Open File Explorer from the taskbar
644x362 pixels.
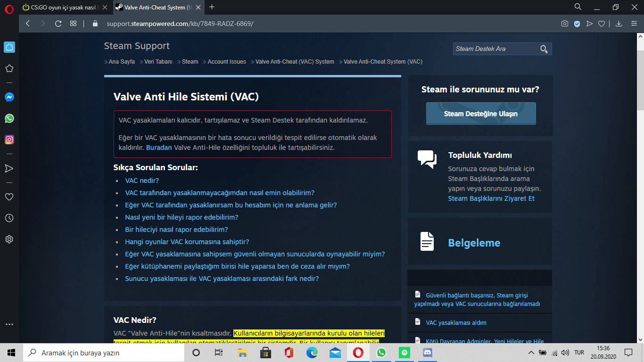pos(242,353)
